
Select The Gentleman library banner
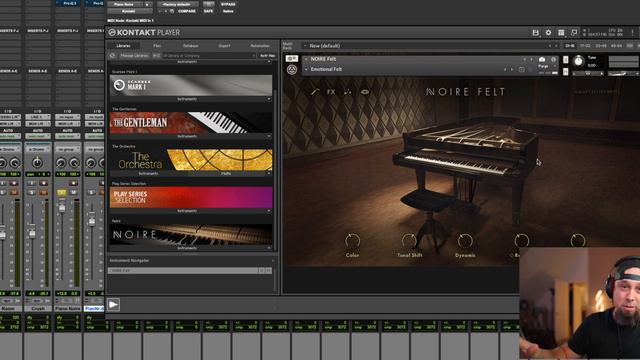coord(191,122)
